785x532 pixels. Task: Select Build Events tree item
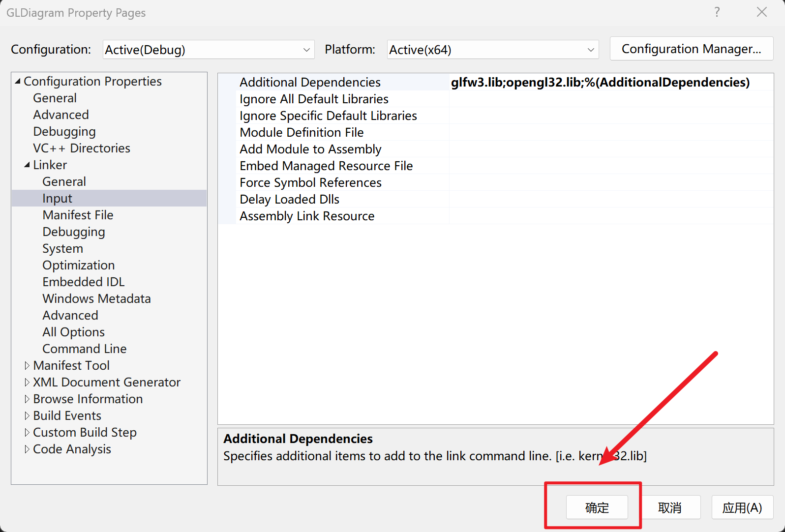67,416
